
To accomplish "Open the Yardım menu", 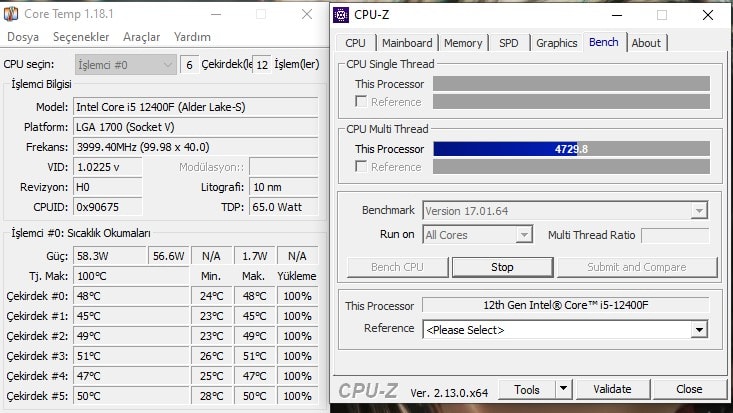I will point(192,37).
